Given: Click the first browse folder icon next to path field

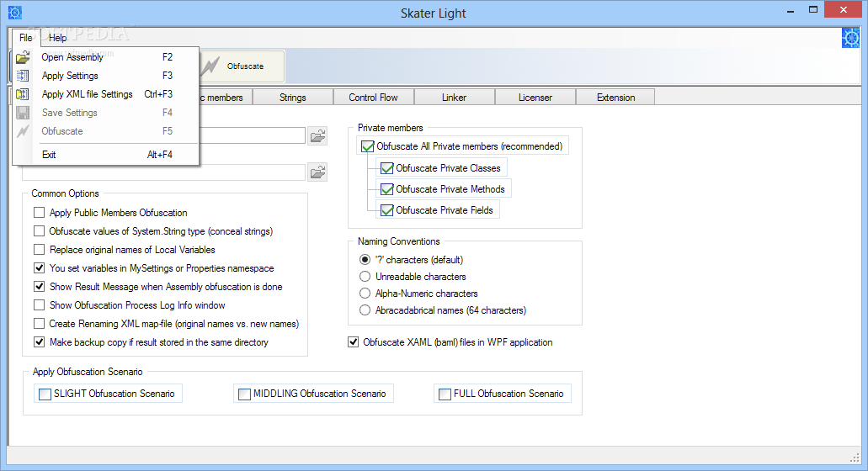Looking at the screenshot, I should click(317, 136).
